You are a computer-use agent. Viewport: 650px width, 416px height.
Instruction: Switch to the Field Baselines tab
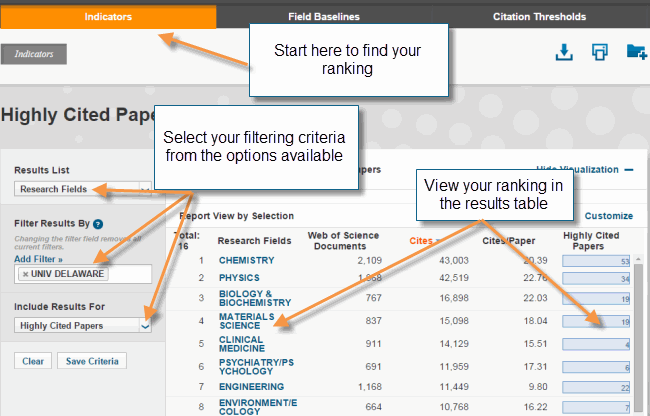(324, 17)
